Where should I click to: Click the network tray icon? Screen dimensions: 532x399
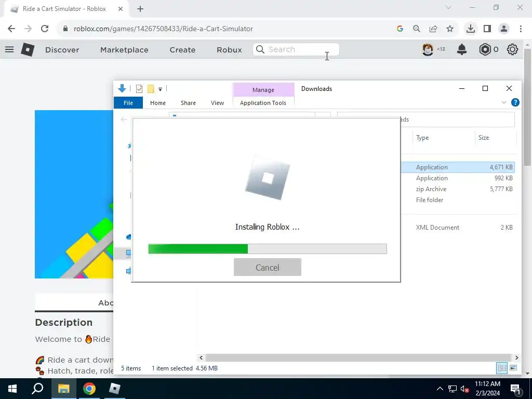(x=453, y=389)
